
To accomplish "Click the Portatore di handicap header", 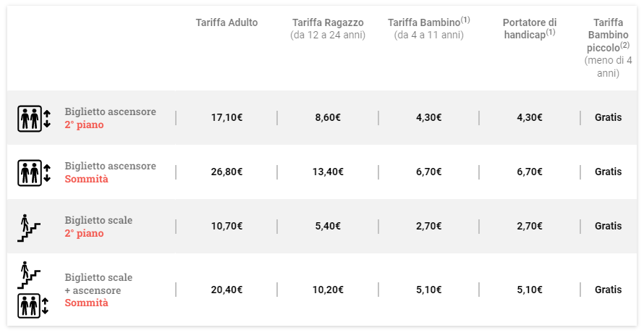I will 530,28.
